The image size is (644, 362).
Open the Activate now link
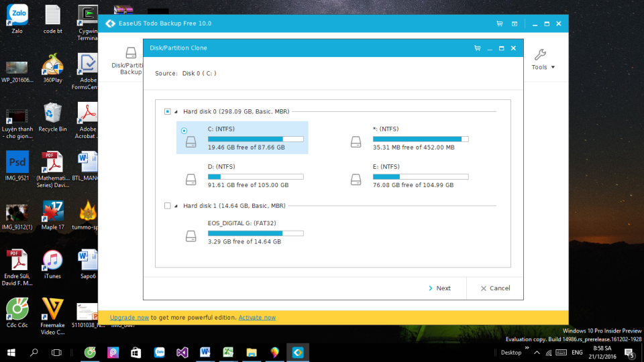(257, 317)
